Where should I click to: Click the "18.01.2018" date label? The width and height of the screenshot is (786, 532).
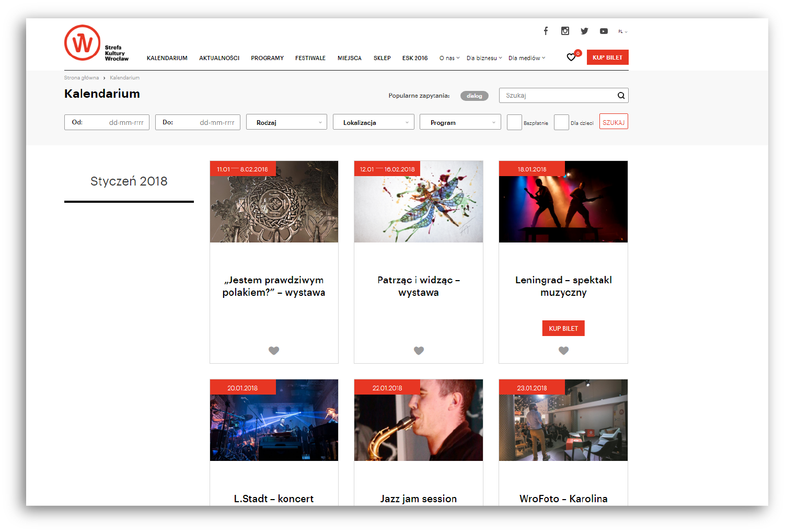[x=532, y=169]
